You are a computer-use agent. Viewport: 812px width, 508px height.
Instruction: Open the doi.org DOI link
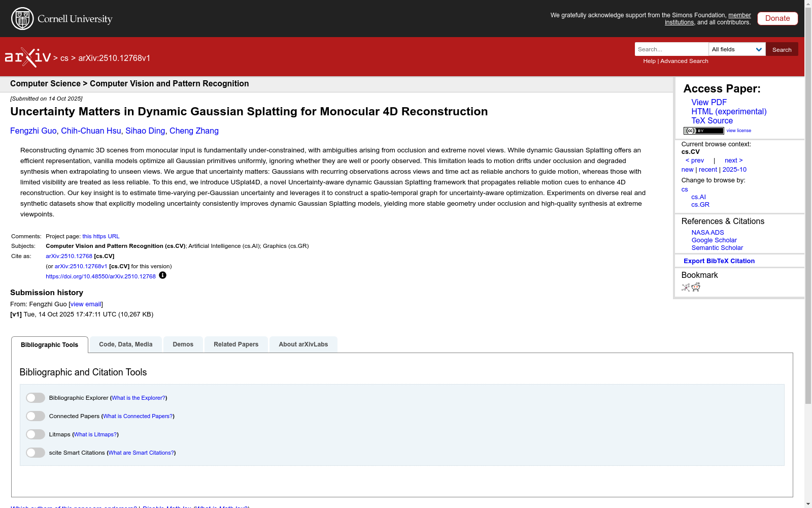click(100, 276)
